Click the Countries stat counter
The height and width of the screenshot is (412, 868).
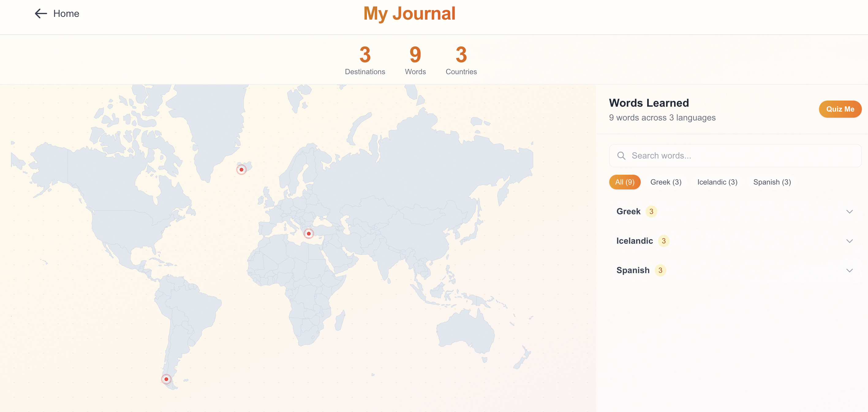(461, 60)
